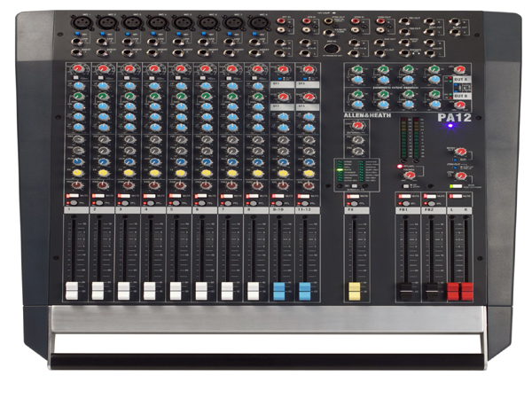Move channel 9-10 blue fader

[x=279, y=291]
